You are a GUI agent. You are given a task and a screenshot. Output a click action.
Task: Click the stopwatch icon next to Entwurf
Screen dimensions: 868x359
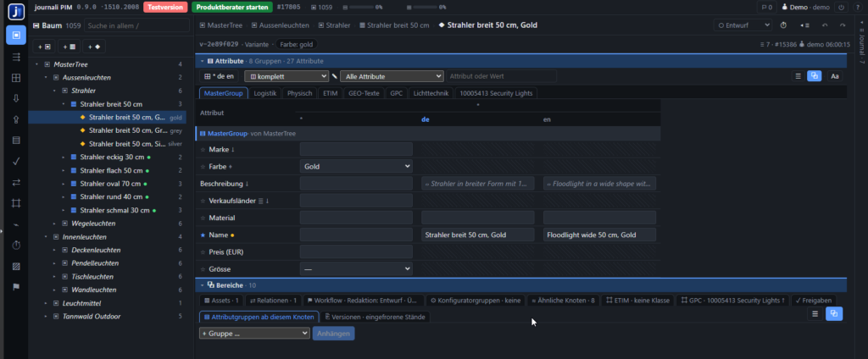click(783, 25)
